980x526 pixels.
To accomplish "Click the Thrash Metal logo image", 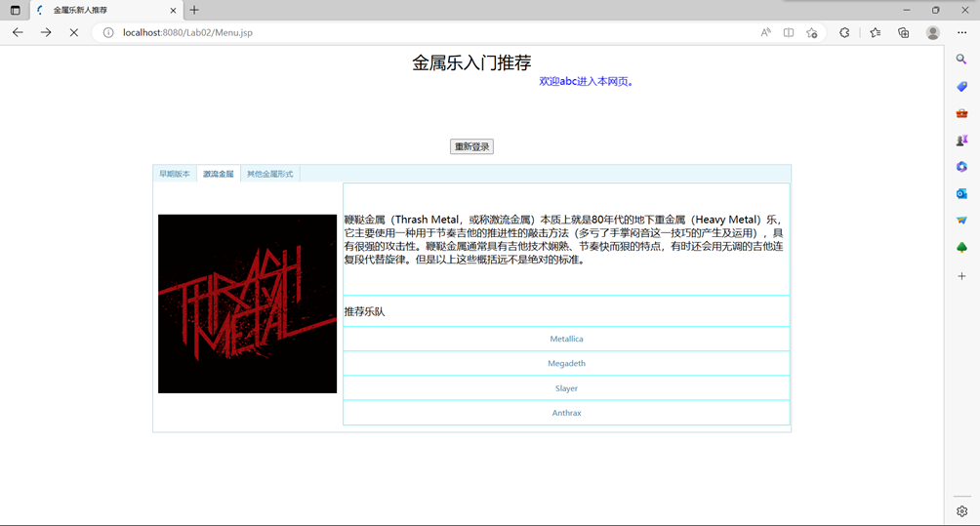I will pyautogui.click(x=248, y=303).
